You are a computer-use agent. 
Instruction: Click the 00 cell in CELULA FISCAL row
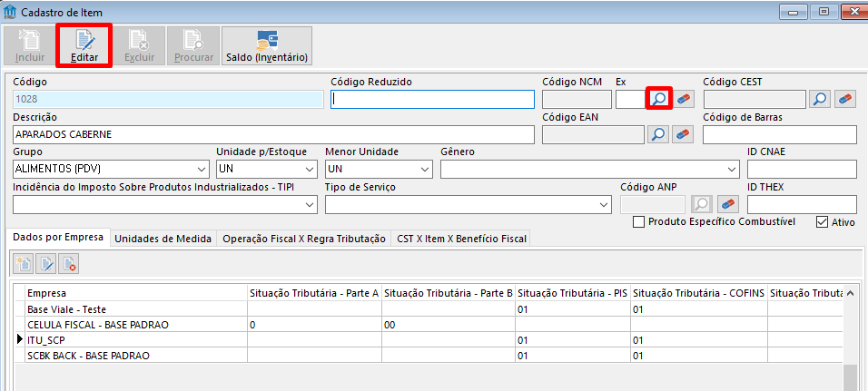449,325
